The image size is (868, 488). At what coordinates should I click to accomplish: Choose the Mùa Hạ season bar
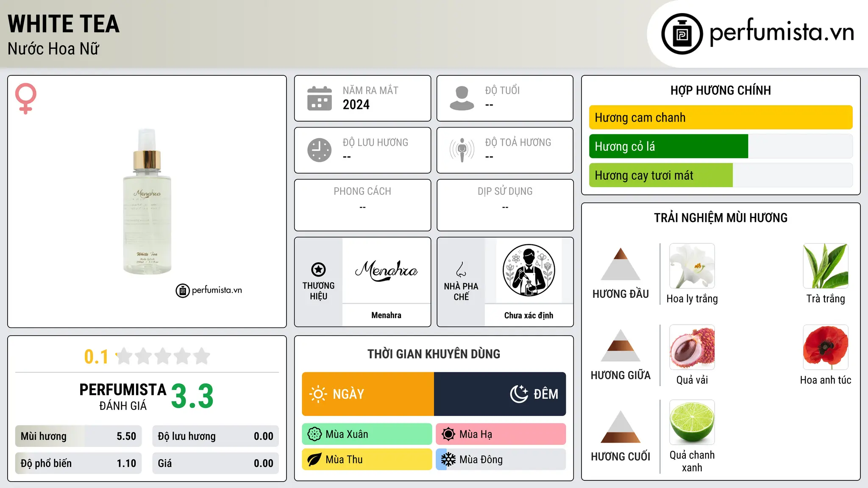point(501,434)
